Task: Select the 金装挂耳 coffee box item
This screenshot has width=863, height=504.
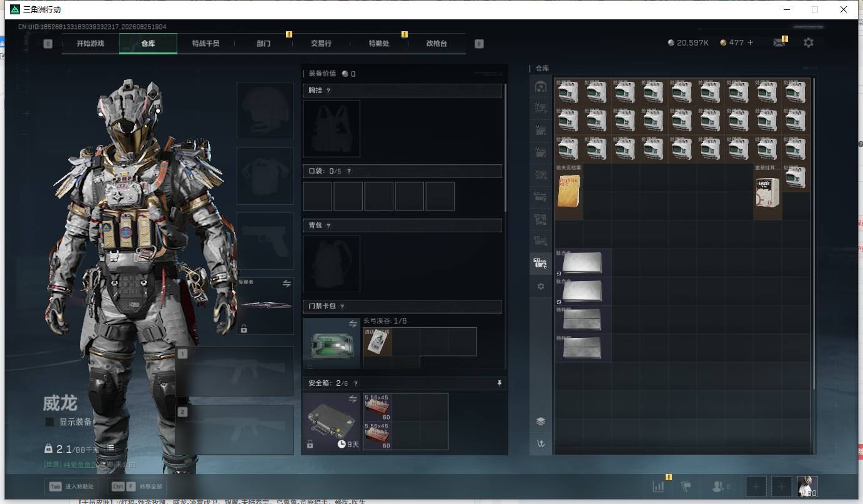Action: pos(767,192)
